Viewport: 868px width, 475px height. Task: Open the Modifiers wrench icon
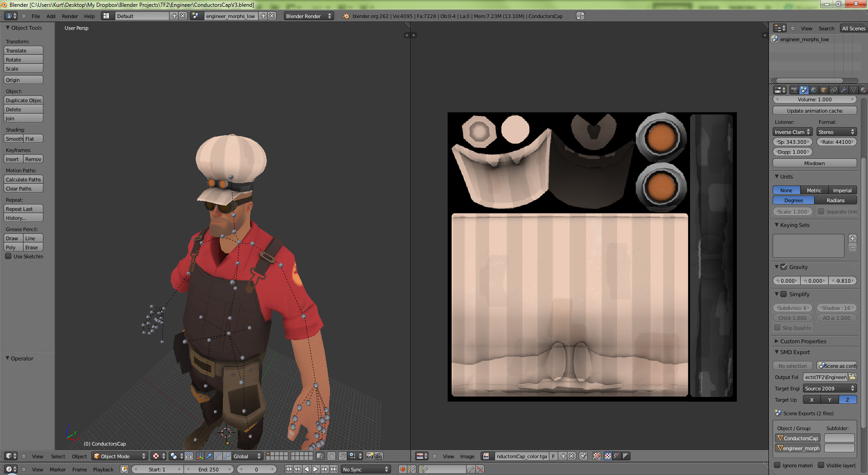coord(844,90)
